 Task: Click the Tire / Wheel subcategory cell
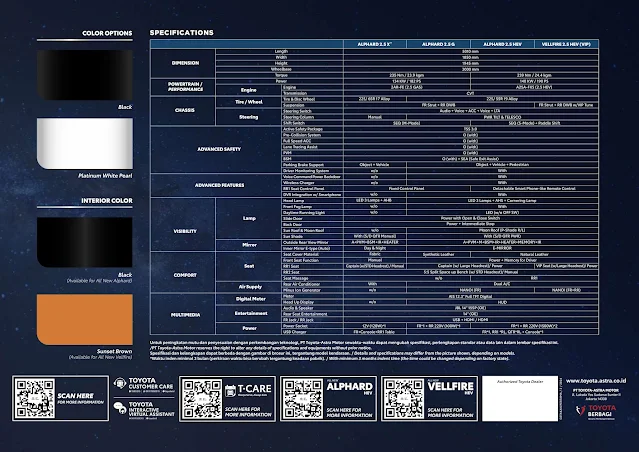pyautogui.click(x=249, y=102)
